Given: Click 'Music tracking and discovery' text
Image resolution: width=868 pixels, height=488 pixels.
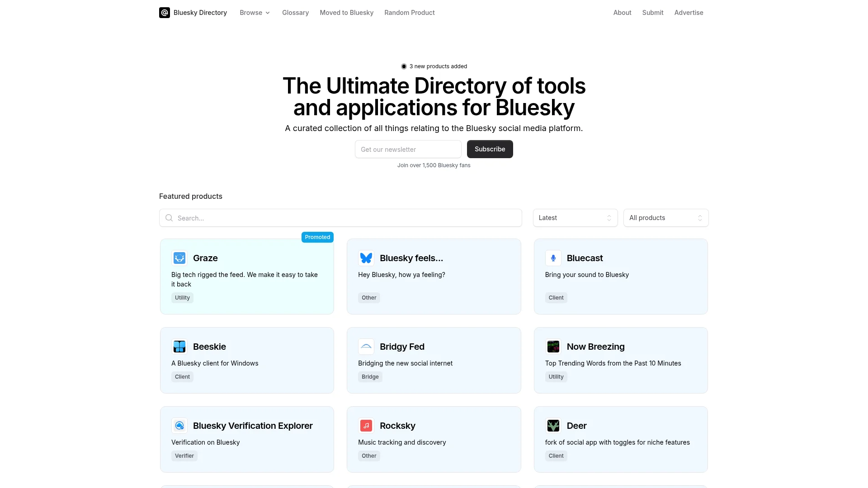Looking at the screenshot, I should tap(402, 442).
